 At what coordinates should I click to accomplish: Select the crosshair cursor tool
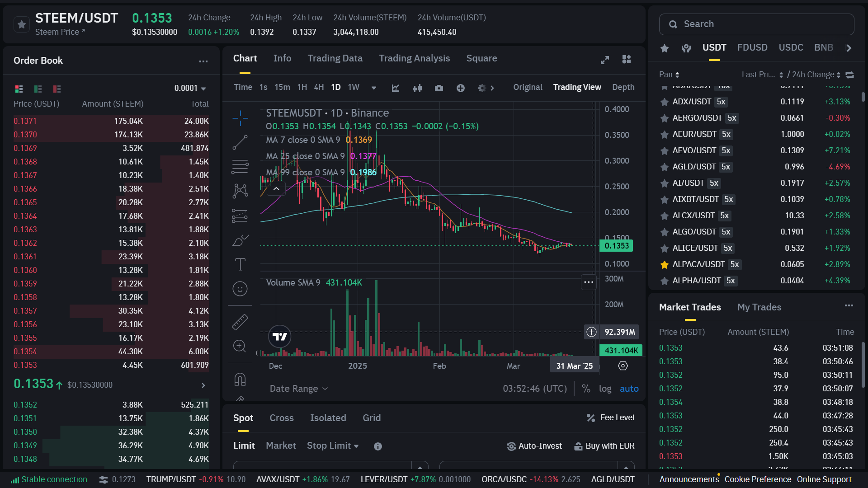[240, 118]
